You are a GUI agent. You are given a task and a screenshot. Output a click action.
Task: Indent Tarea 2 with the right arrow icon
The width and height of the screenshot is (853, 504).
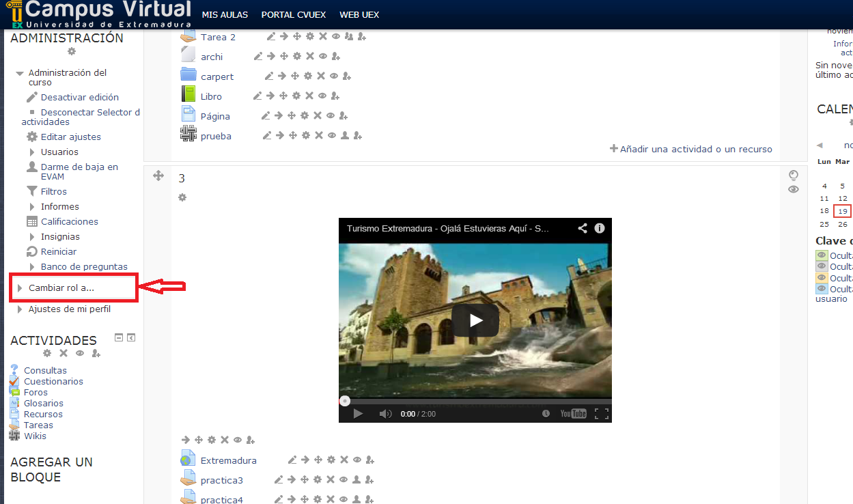283,37
